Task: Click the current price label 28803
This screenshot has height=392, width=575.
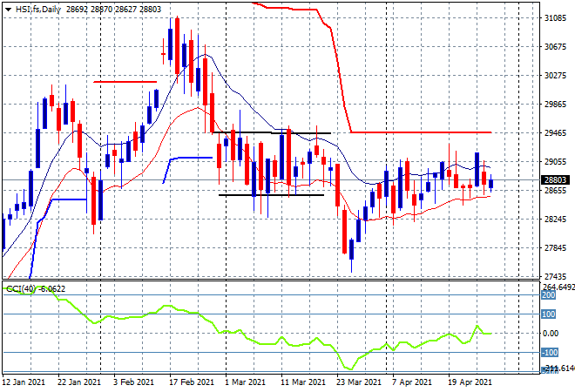Action: tap(555, 180)
